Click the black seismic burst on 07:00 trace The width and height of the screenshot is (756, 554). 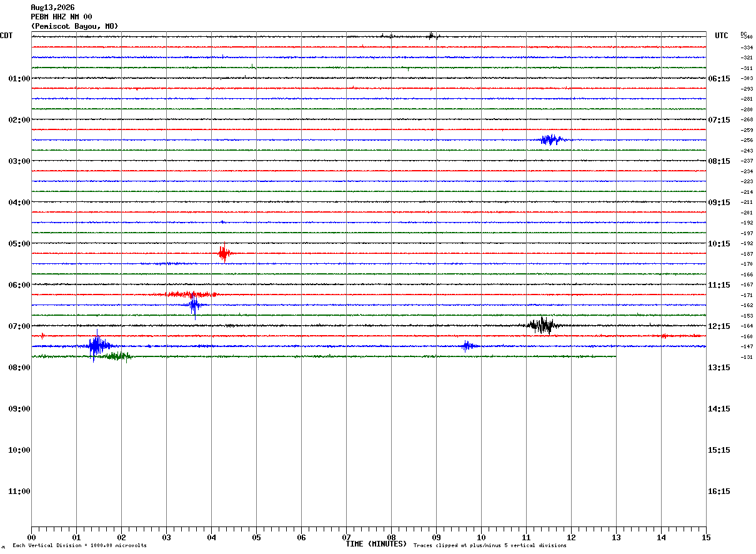tap(542, 325)
